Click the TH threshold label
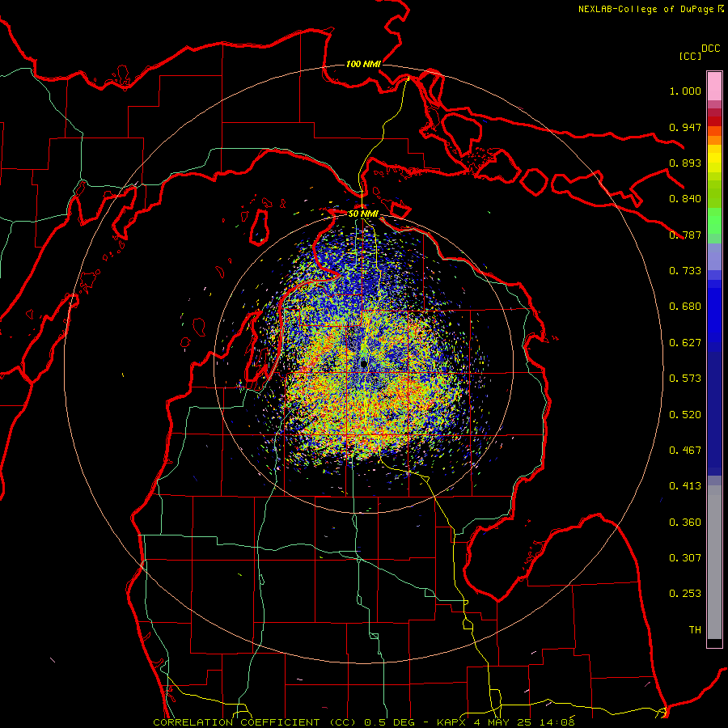 pos(695,630)
